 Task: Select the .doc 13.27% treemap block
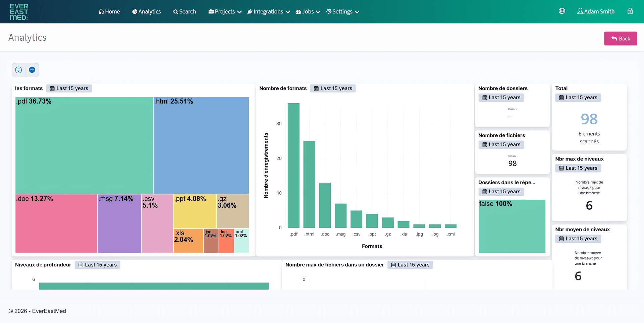[56, 223]
